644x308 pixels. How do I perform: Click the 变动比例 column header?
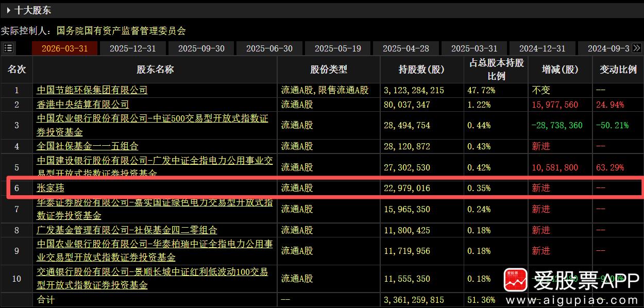(618, 70)
